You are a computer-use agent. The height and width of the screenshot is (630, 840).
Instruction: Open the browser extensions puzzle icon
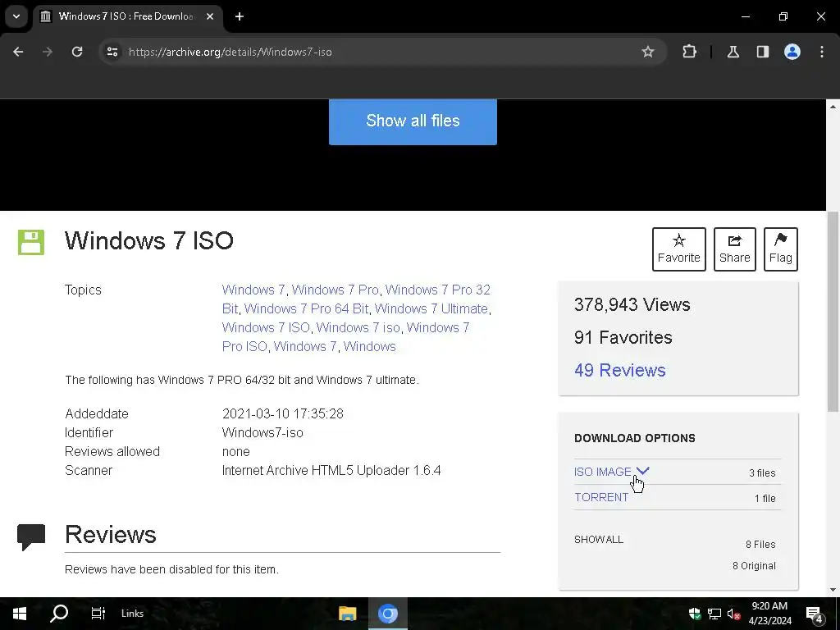coord(689,52)
